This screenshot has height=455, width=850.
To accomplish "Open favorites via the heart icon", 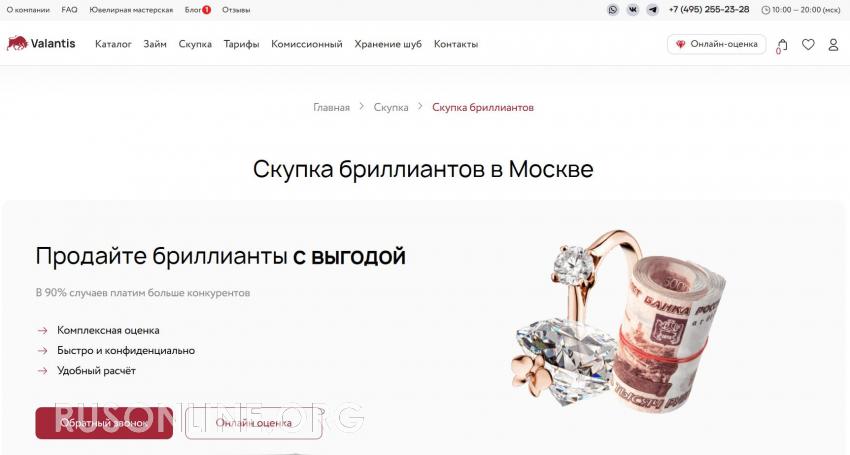I will pos(808,44).
